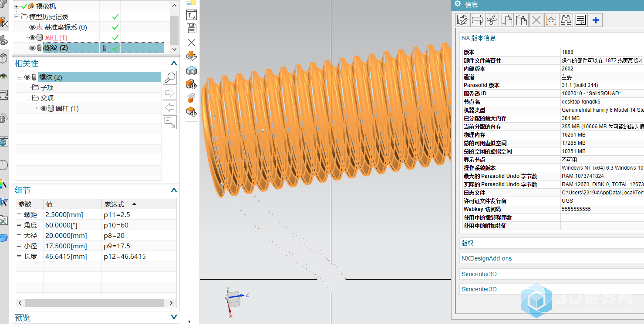Select the 螺距 2.5000[mm] value cell
The height and width of the screenshot is (324, 644).
pos(72,214)
